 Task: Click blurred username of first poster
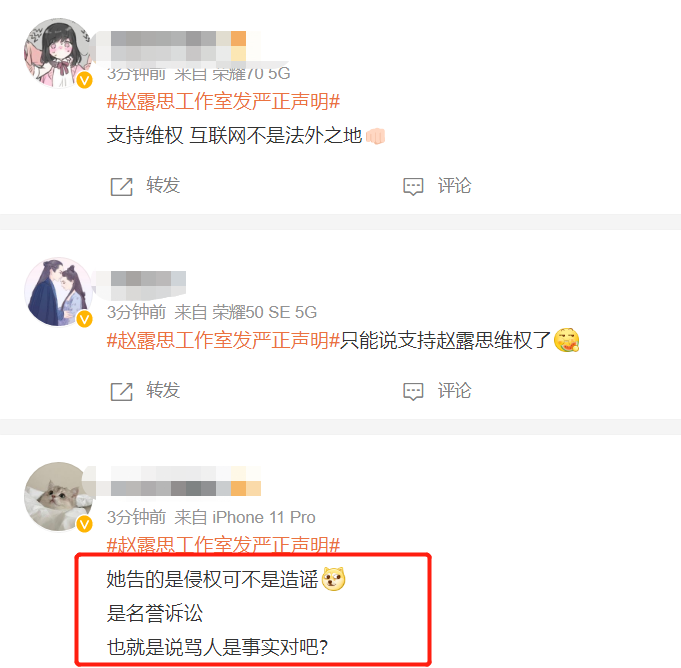178,46
